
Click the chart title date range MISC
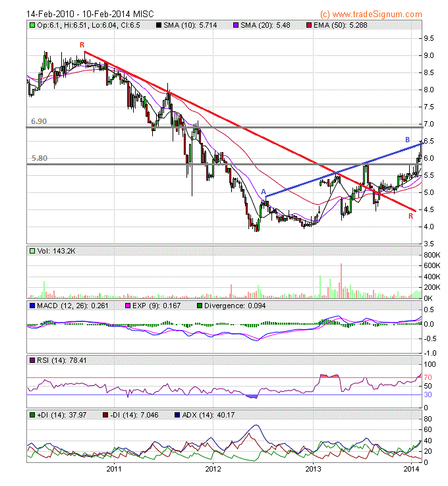[x=90, y=14]
